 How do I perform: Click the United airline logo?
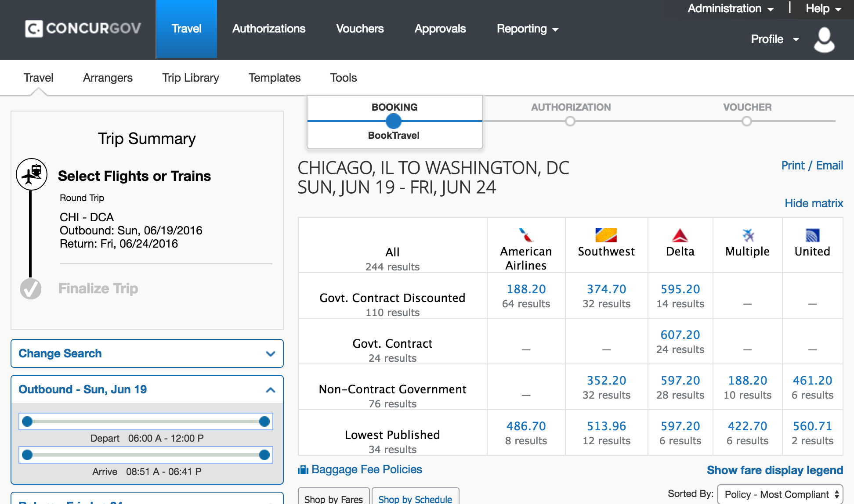tap(812, 236)
